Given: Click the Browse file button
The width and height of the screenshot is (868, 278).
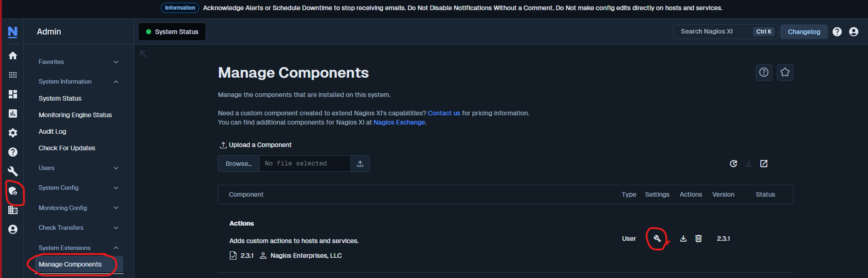Looking at the screenshot, I should 238,164.
